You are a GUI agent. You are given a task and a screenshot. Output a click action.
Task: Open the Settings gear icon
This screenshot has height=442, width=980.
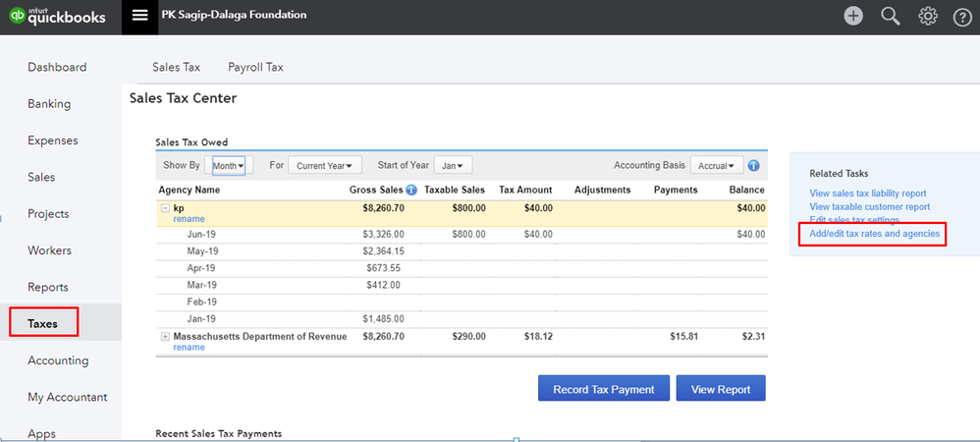click(927, 16)
